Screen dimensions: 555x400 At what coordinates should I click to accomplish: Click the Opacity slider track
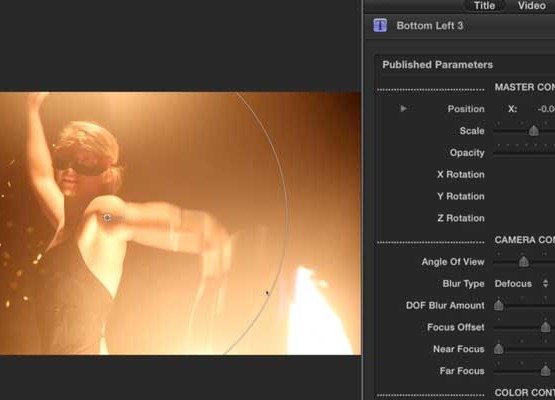tap(524, 153)
